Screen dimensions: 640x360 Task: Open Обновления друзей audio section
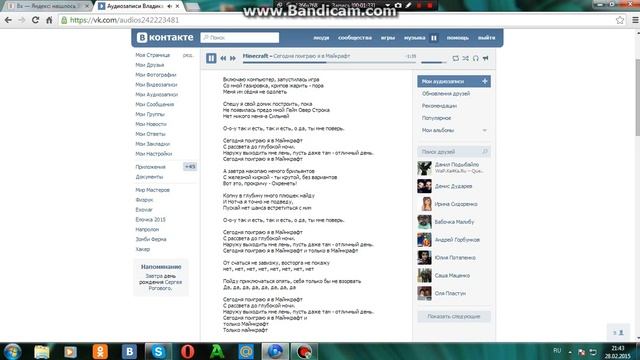(x=446, y=93)
